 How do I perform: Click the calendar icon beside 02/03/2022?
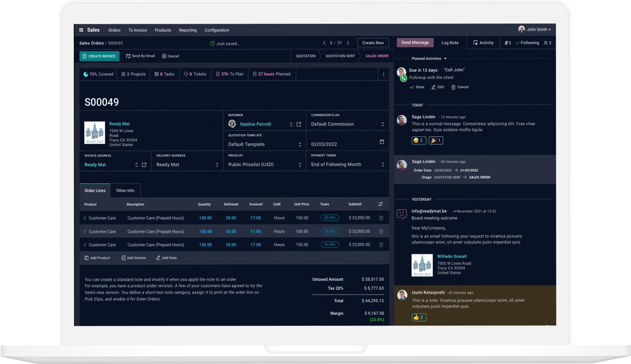pos(382,142)
